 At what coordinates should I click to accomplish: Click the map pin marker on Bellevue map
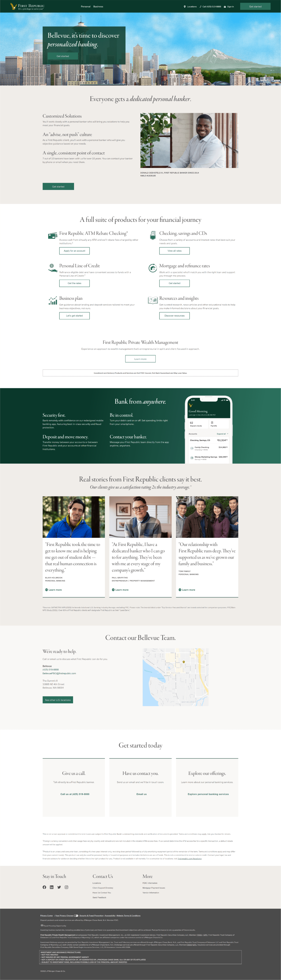184,662
